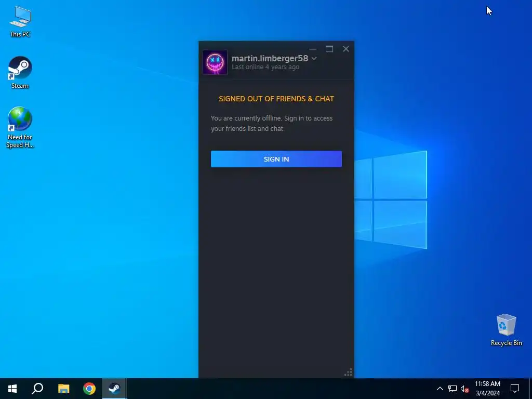This screenshot has height=399, width=532.
Task: Select the This PC desktop icon
Action: coord(20,22)
